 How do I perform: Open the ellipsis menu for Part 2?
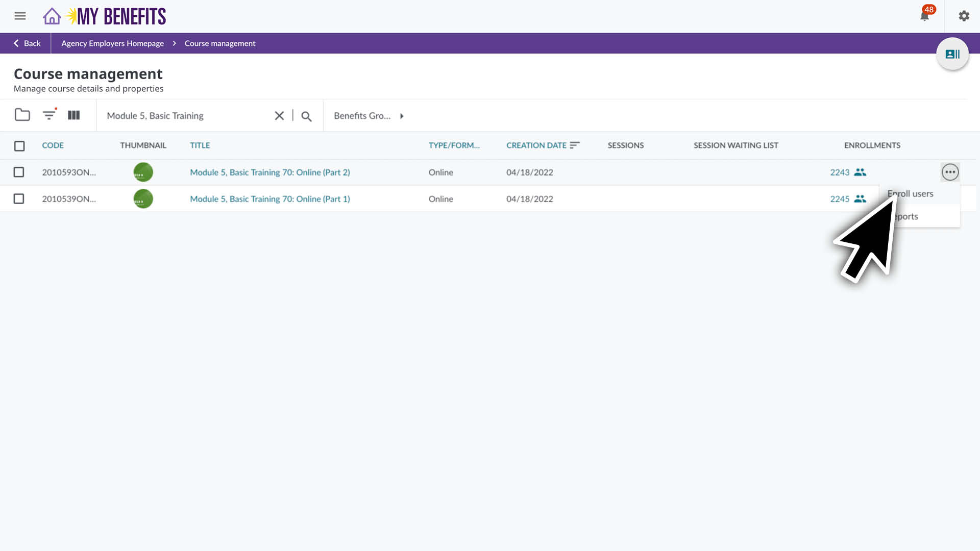pos(950,172)
